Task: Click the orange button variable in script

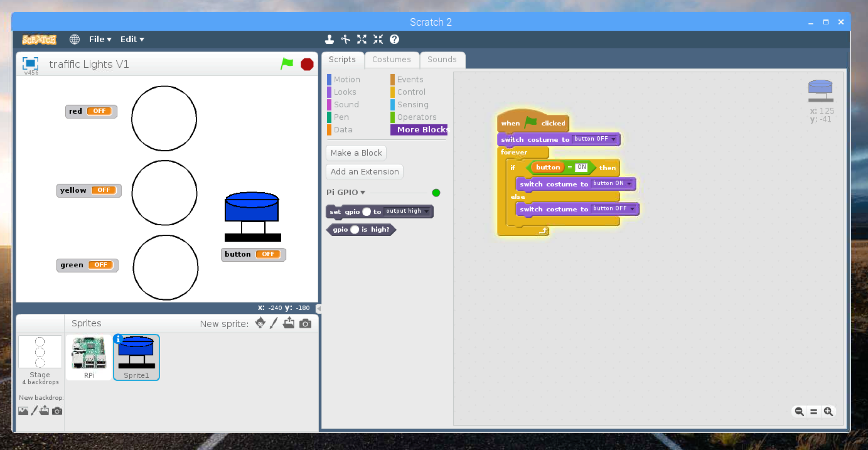Action: 548,167
